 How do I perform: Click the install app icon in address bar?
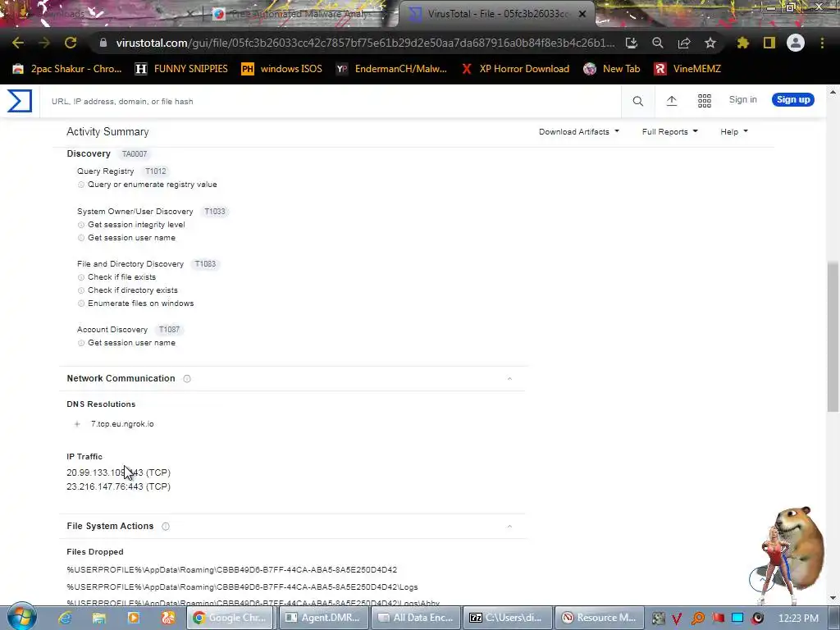click(632, 43)
